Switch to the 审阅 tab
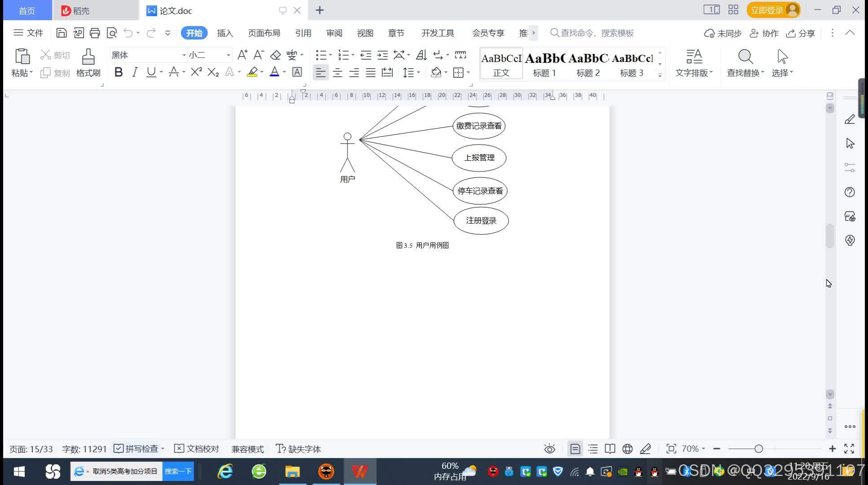Viewport: 868px width, 485px height. tap(334, 33)
